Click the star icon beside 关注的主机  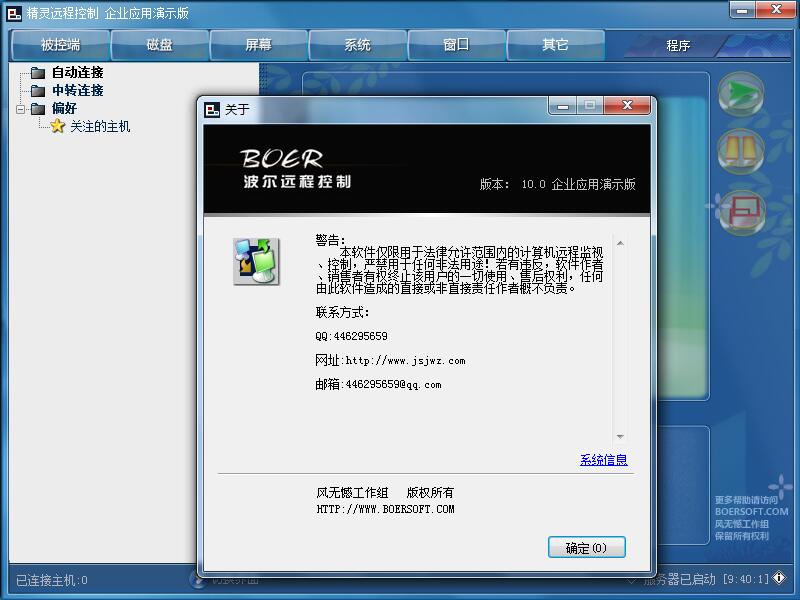tap(58, 126)
